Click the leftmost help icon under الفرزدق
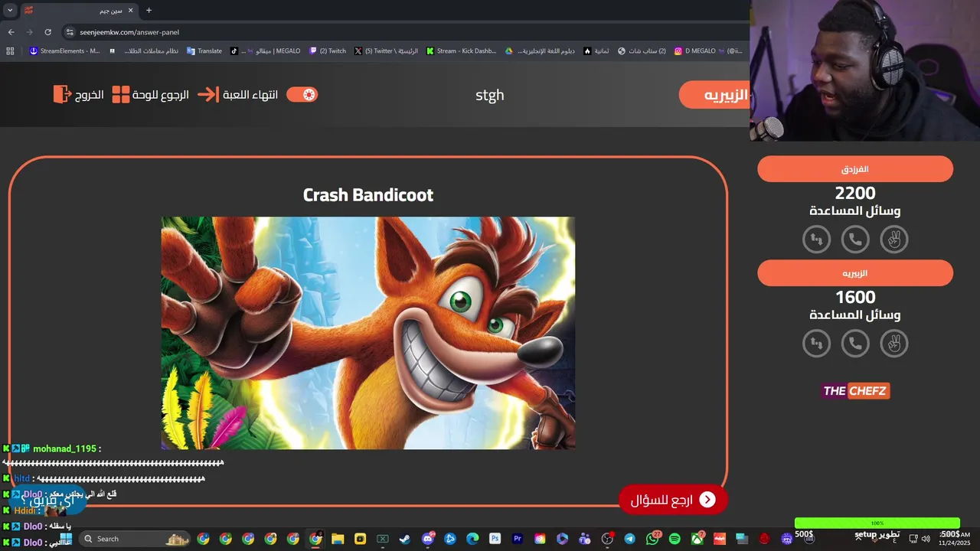 (x=817, y=240)
